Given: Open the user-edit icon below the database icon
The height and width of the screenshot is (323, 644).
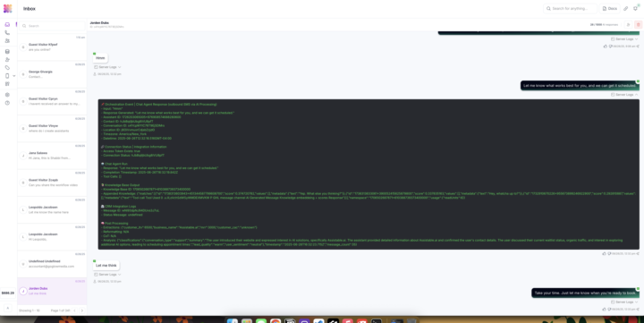Looking at the screenshot, I should (x=7, y=60).
